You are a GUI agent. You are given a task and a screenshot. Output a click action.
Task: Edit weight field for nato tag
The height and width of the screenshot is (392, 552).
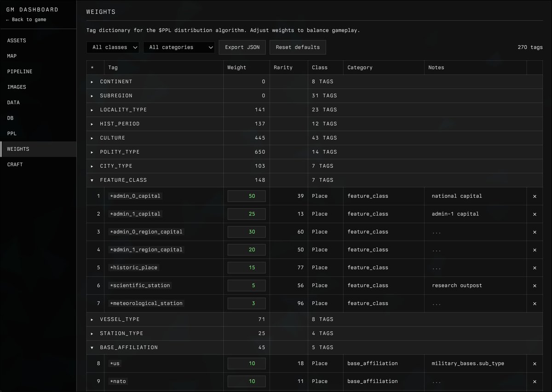(247, 381)
